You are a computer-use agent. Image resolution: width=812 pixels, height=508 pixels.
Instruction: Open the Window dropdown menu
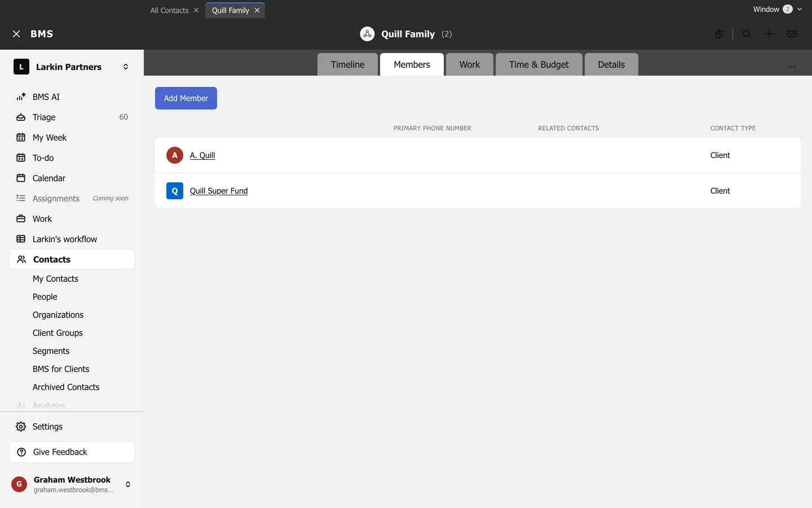tap(778, 10)
